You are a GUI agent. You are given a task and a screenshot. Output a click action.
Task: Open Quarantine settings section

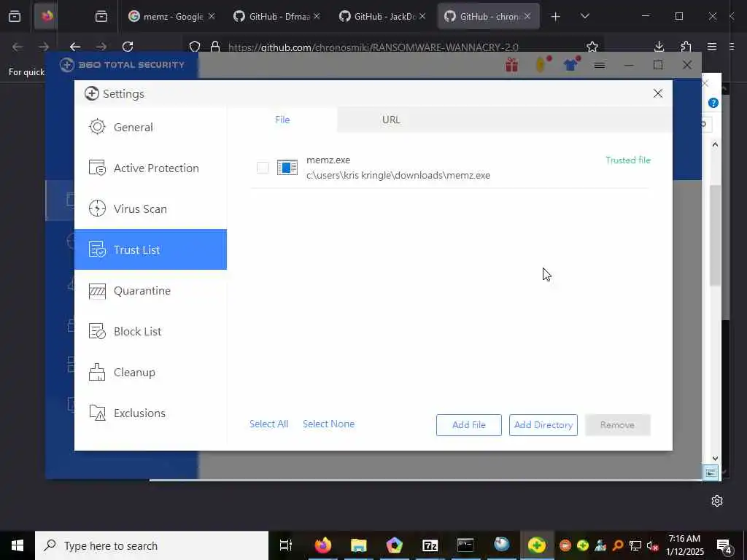coord(150,290)
